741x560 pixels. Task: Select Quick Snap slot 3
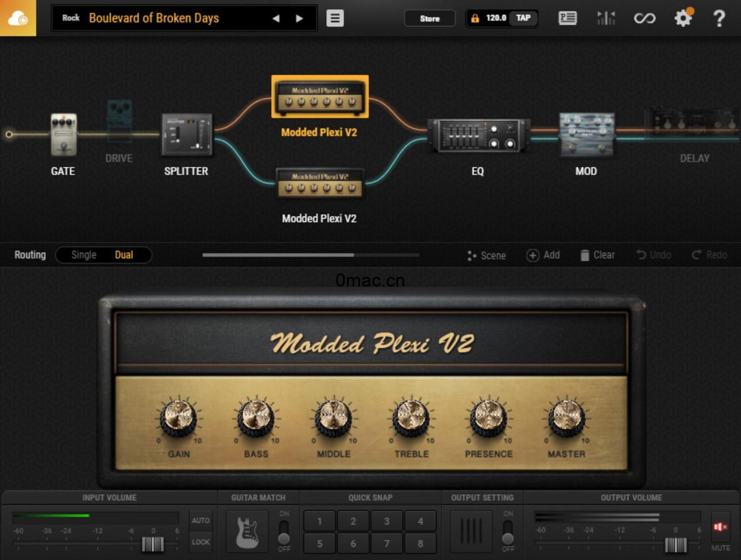387,522
